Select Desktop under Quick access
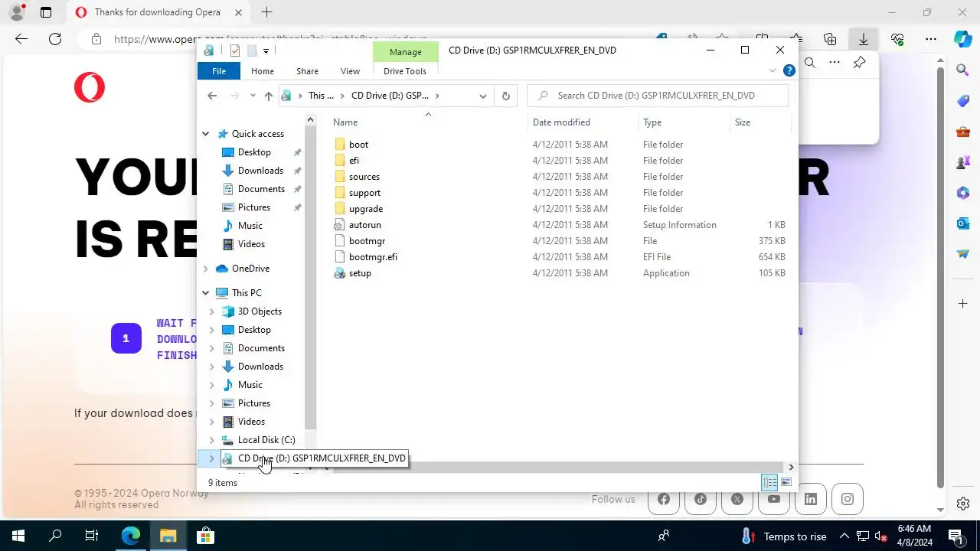The image size is (980, 551). point(254,152)
